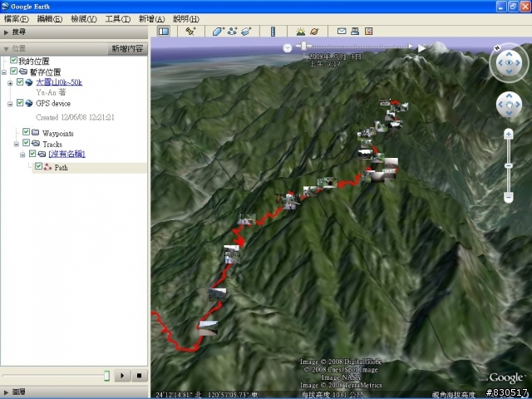This screenshot has height=399, width=532.
Task: Open the 檢視(V) menu
Action: (x=83, y=19)
